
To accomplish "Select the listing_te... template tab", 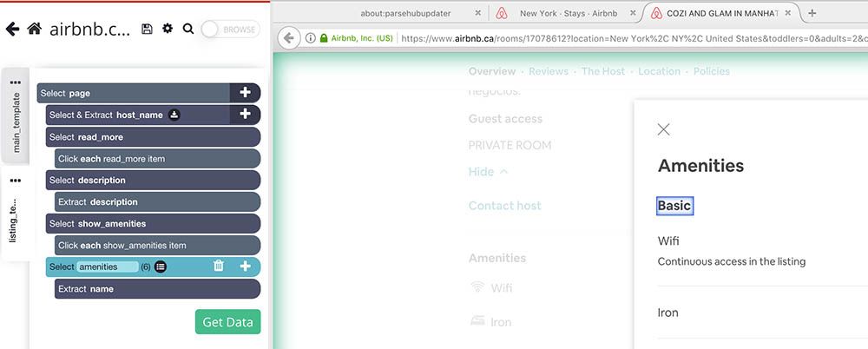I will coord(14,221).
